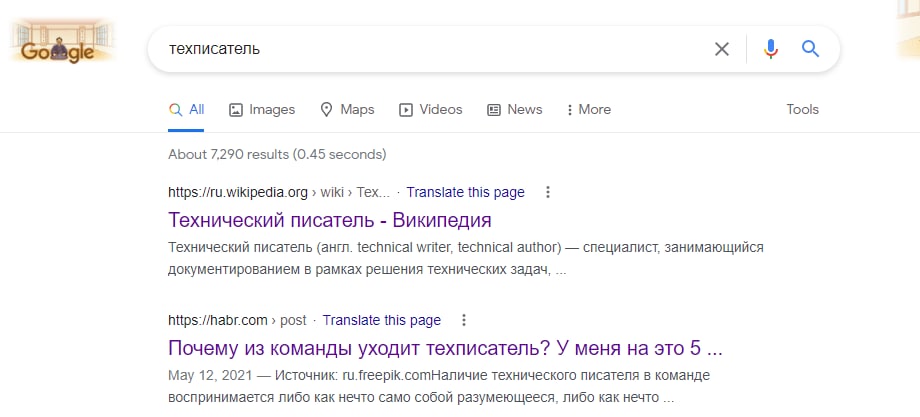This screenshot has height=417, width=920.
Task: Click the search box containing 'техписатель'
Action: [430, 49]
